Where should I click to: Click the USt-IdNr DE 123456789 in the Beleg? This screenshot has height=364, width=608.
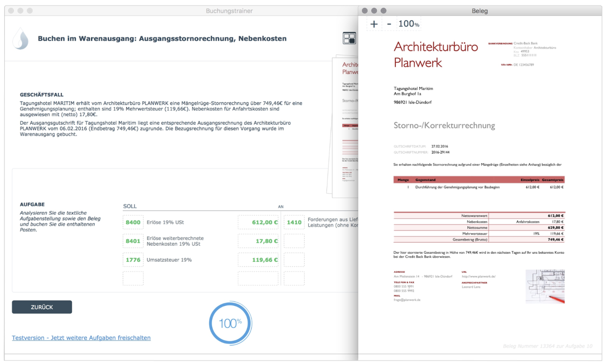click(518, 65)
